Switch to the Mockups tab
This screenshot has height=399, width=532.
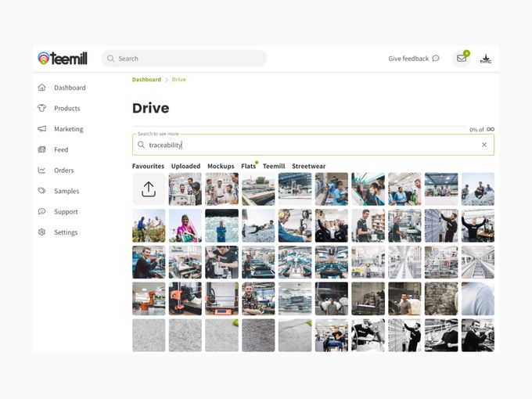(220, 167)
